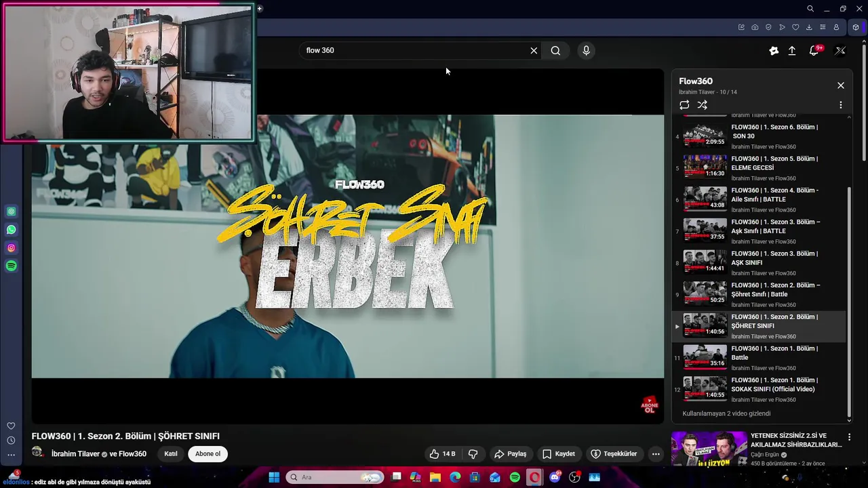Image resolution: width=868 pixels, height=488 pixels.
Task: Open the playlist three-dot options menu
Action: [x=841, y=105]
